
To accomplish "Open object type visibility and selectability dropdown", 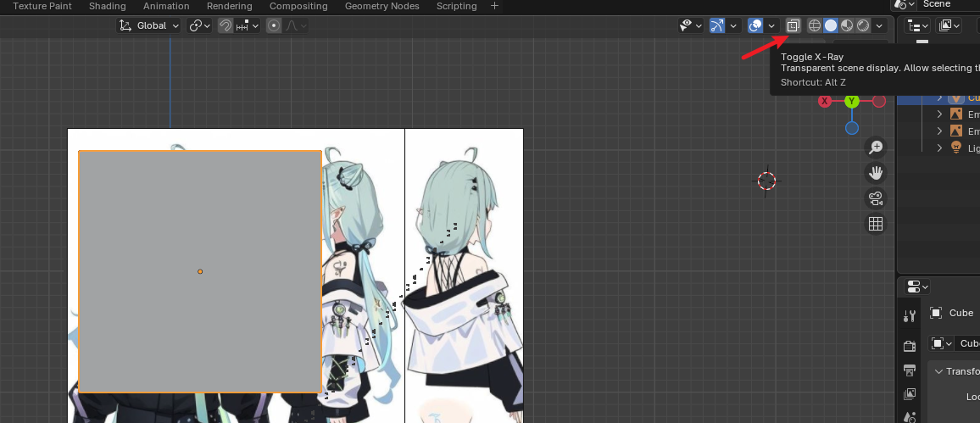I will (691, 25).
